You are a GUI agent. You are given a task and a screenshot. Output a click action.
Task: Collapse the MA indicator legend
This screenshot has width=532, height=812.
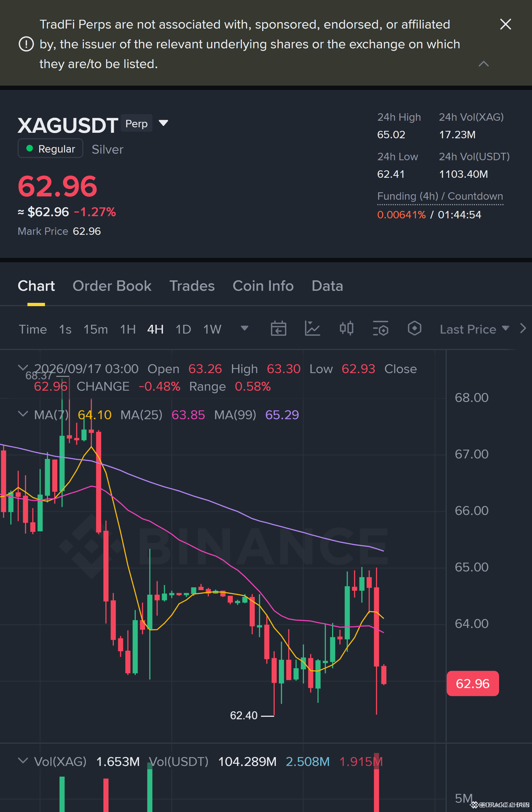(x=23, y=414)
